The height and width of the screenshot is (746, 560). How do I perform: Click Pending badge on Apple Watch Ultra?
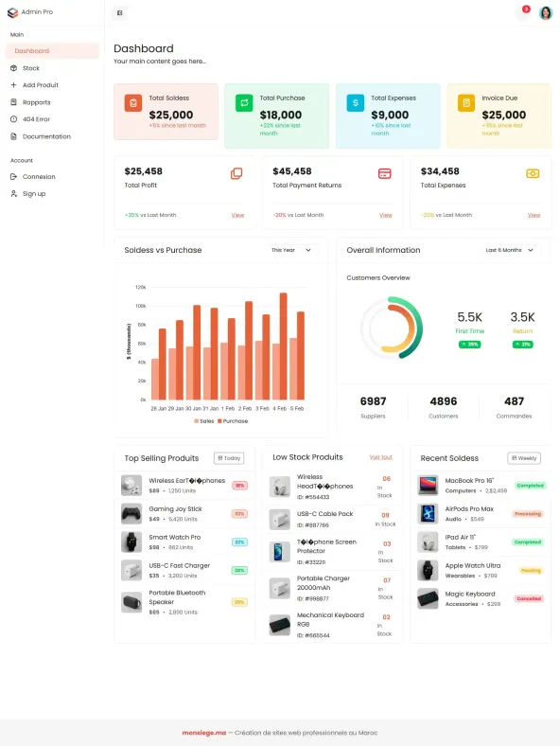tap(531, 571)
